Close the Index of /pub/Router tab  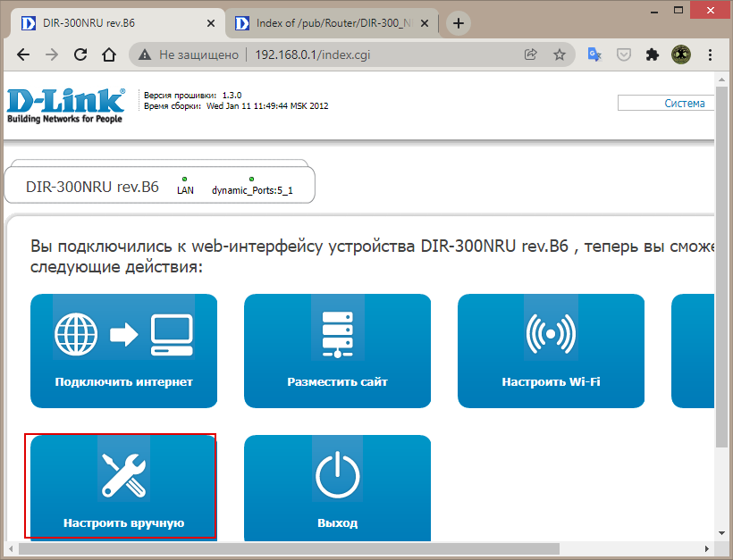pos(425,23)
